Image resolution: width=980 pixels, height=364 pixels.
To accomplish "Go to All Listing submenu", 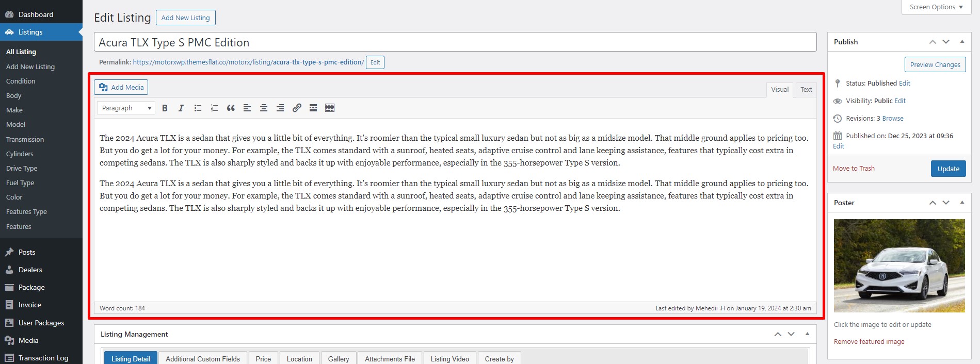I will [x=21, y=52].
